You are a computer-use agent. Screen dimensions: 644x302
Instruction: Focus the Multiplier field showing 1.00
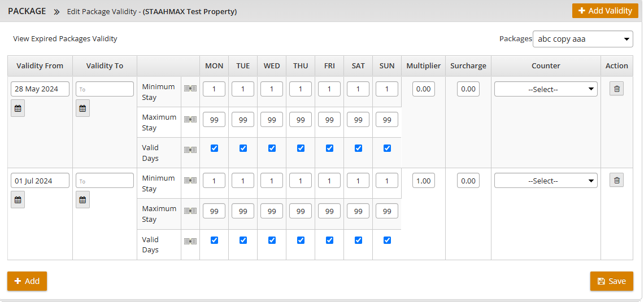tap(423, 181)
